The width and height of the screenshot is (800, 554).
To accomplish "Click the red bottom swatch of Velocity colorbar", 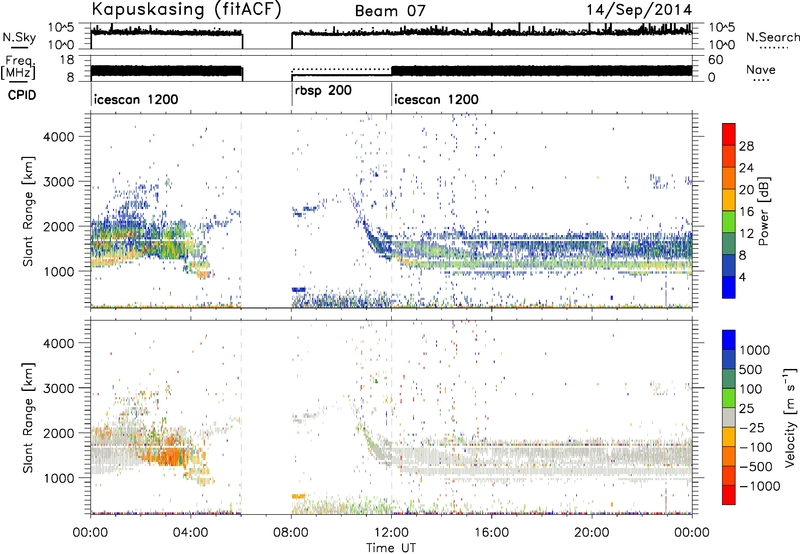I will point(729,495).
